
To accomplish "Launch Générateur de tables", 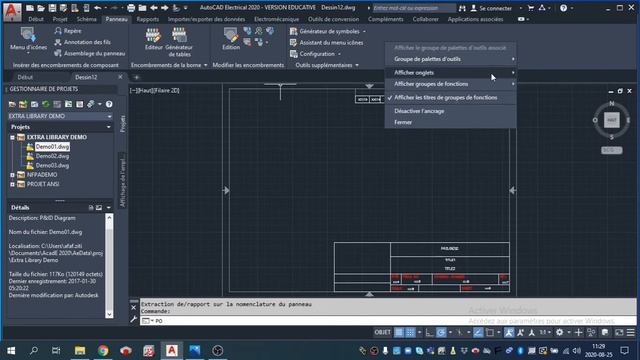I will (179, 42).
